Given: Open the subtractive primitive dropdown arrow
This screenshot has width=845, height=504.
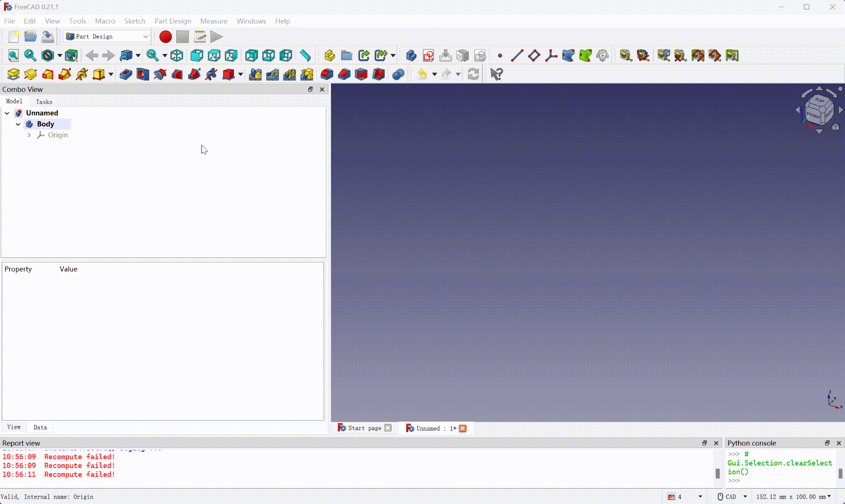Looking at the screenshot, I should click(240, 74).
